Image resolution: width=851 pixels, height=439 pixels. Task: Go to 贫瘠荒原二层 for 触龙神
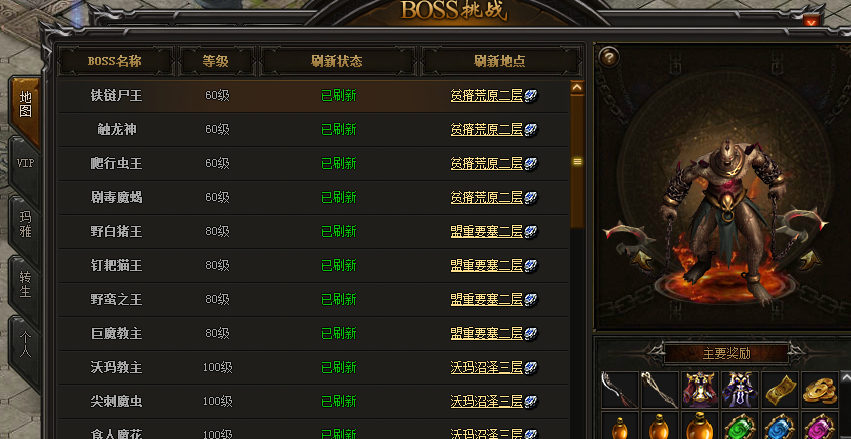click(x=486, y=130)
